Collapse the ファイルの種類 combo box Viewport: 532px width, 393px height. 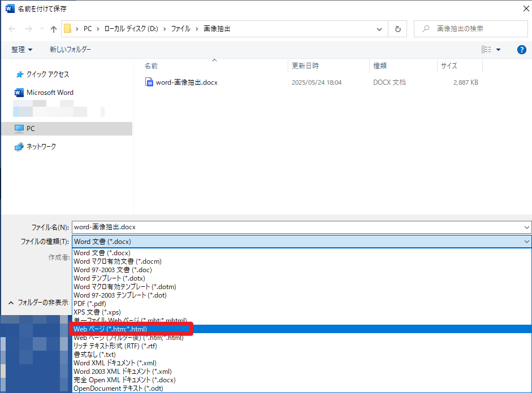coord(526,242)
